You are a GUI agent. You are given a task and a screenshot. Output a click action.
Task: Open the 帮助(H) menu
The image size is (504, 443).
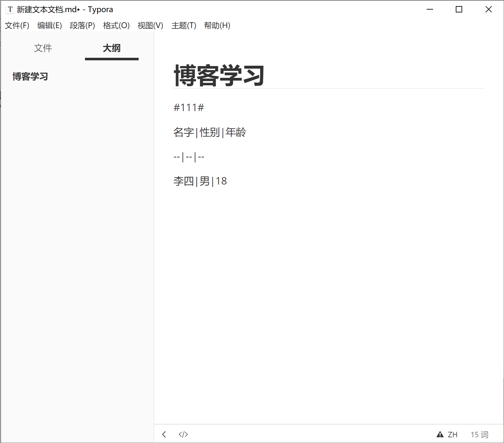[217, 26]
